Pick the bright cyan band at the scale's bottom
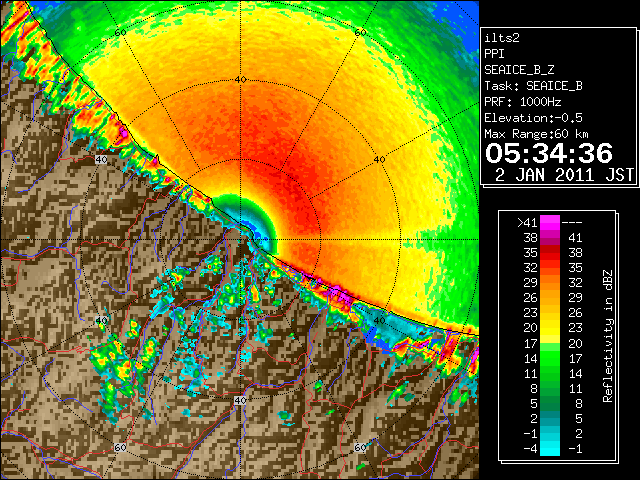 [550, 448]
